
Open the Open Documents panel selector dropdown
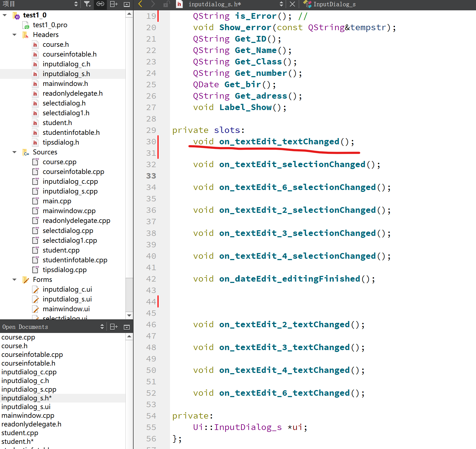coord(102,327)
